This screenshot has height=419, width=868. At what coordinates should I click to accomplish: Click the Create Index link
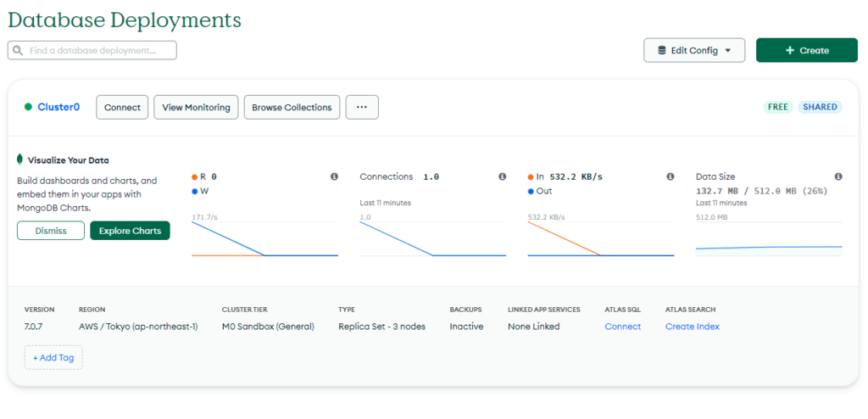693,327
